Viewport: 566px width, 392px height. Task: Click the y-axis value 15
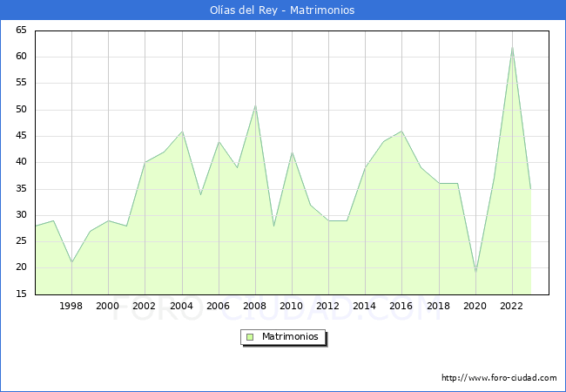[21, 294]
